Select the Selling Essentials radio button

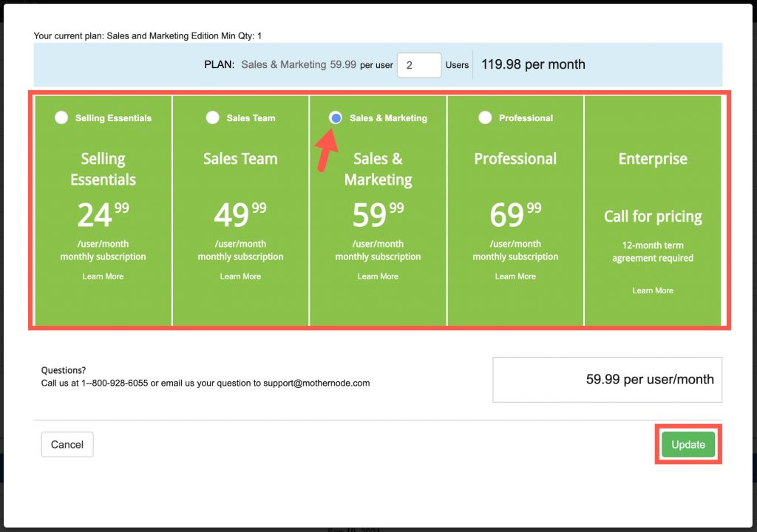tap(61, 117)
